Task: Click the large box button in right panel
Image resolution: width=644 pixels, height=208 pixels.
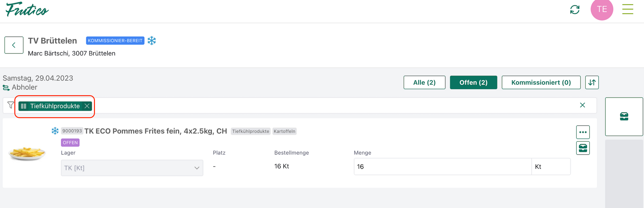Action: pyautogui.click(x=624, y=117)
